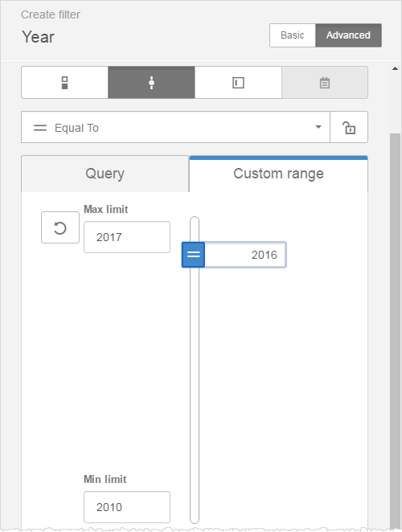Click the reset limits circular arrow button

pos(60,227)
